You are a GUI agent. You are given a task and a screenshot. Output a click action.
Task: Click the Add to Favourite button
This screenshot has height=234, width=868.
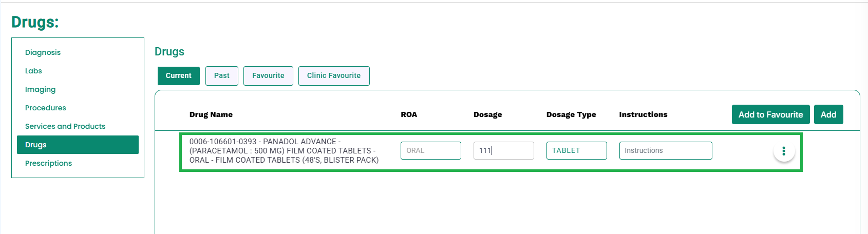pos(771,114)
